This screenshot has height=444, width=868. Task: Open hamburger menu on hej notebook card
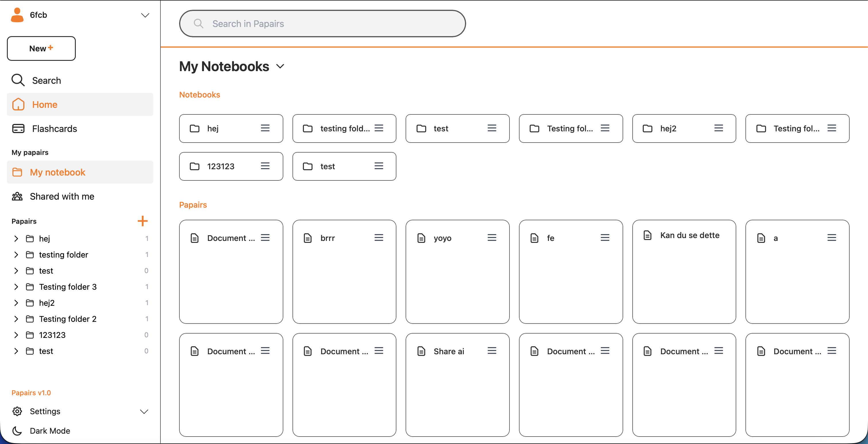tap(265, 128)
